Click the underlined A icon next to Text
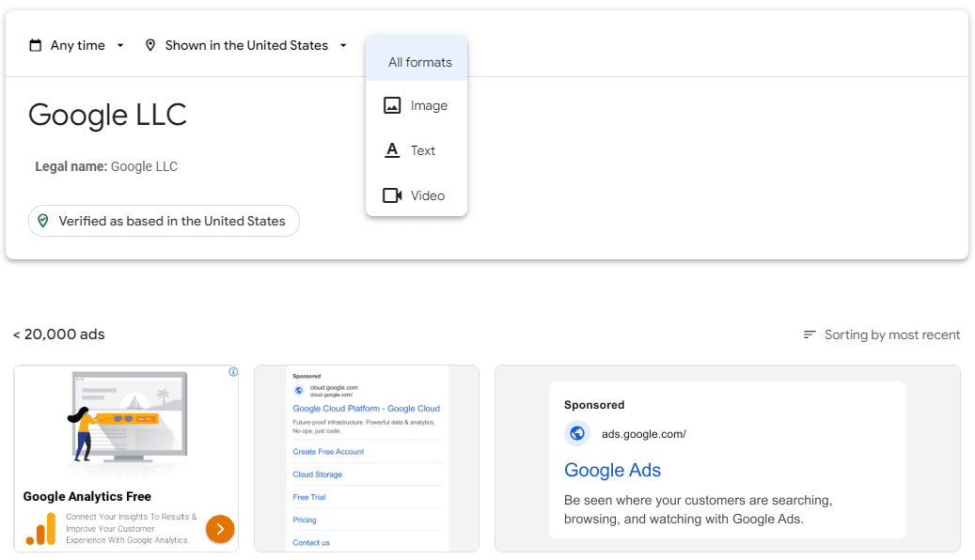The height and width of the screenshot is (560, 975). (392, 150)
